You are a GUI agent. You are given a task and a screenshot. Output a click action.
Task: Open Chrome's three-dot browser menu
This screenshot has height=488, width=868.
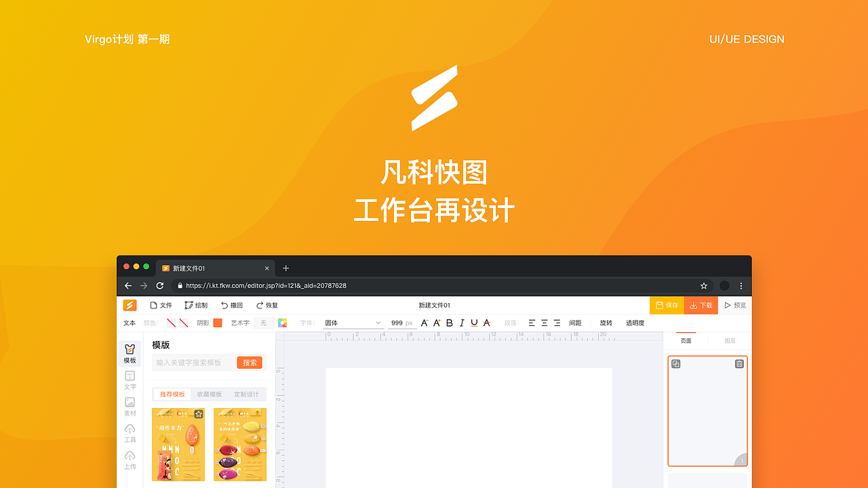pyautogui.click(x=741, y=285)
